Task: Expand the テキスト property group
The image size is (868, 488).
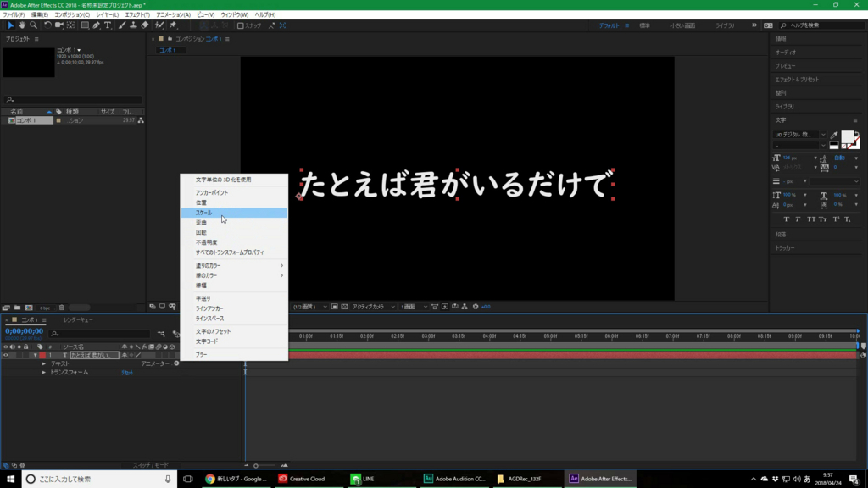Action: [x=44, y=363]
